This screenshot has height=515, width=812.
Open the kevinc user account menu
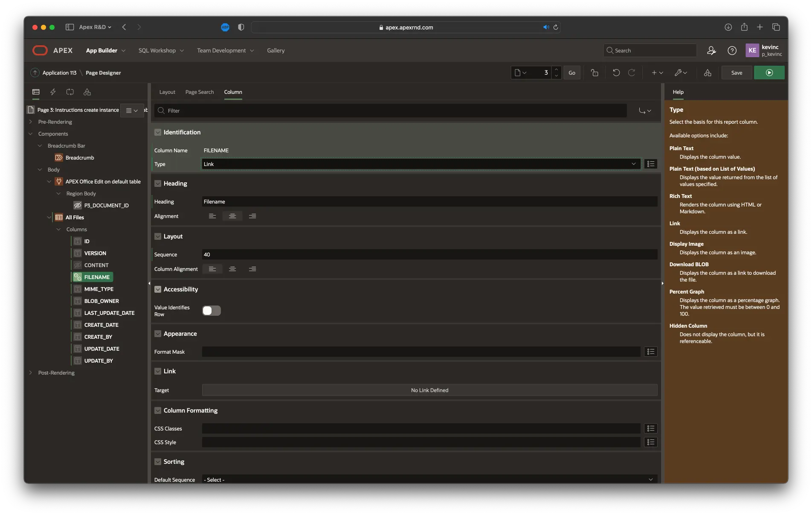coord(764,50)
